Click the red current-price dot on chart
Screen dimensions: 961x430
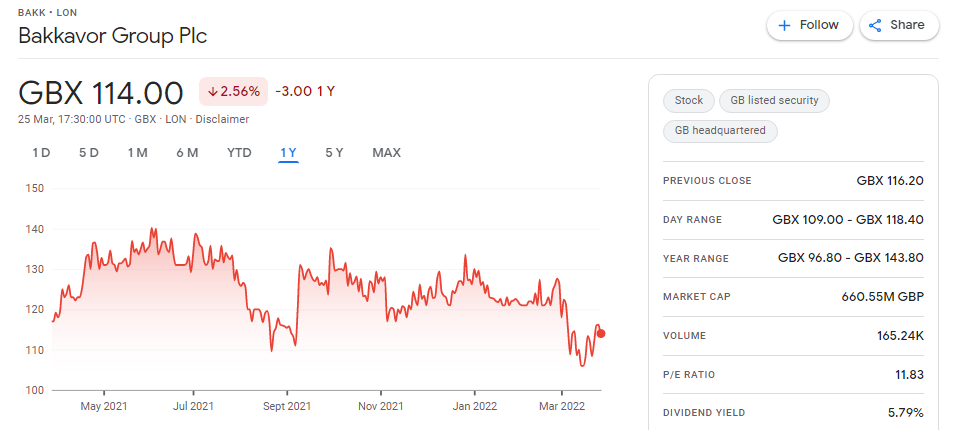click(x=601, y=333)
